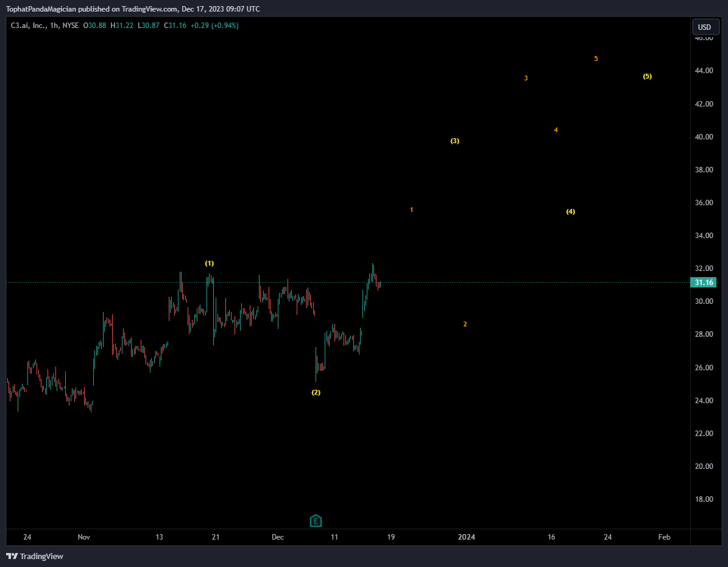This screenshot has width=728, height=567.
Task: Click the close value C31.16
Action: (x=175, y=26)
